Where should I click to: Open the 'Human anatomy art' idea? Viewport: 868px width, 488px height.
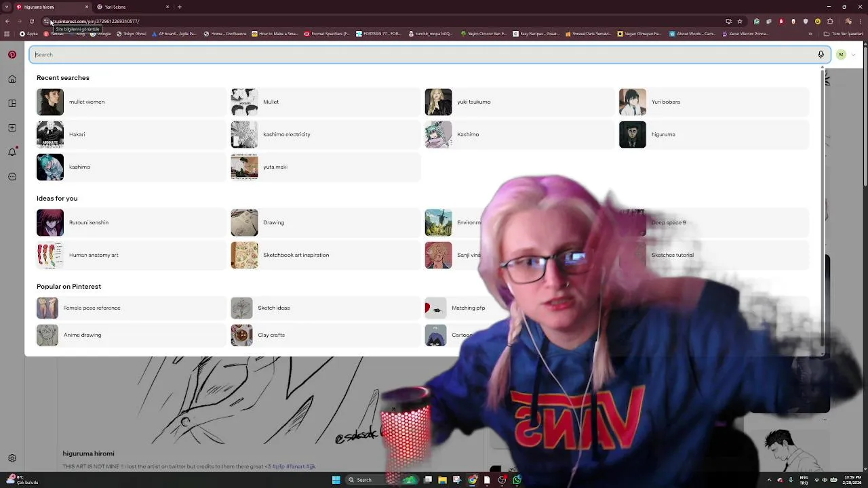click(132, 255)
